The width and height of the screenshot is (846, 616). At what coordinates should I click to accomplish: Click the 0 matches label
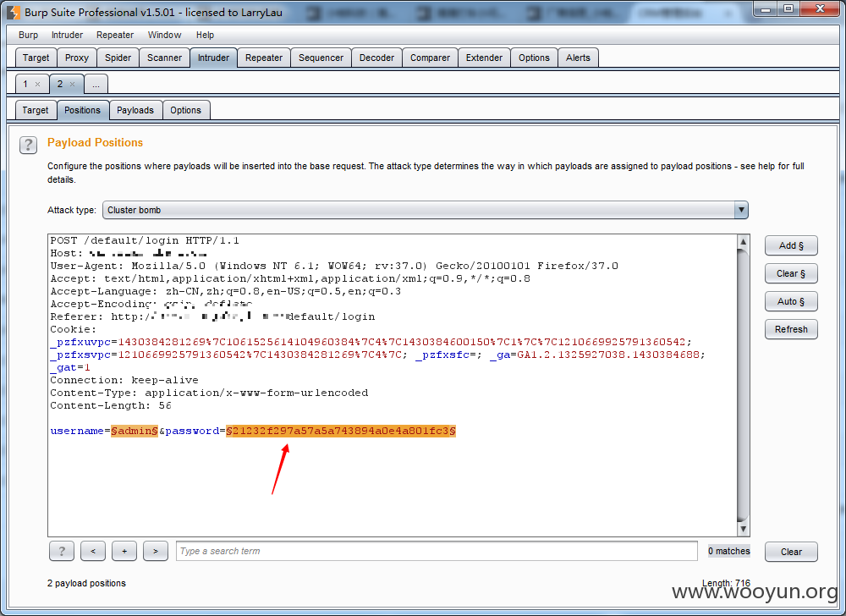coord(729,552)
